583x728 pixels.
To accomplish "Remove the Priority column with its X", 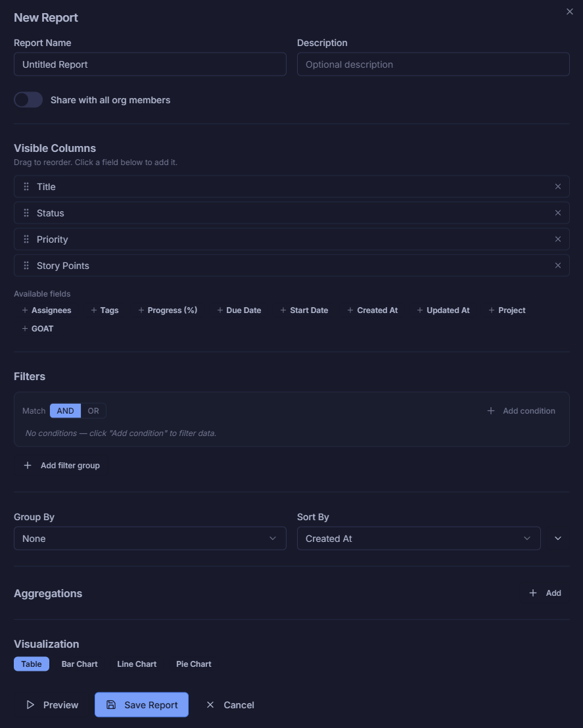I will pos(558,239).
